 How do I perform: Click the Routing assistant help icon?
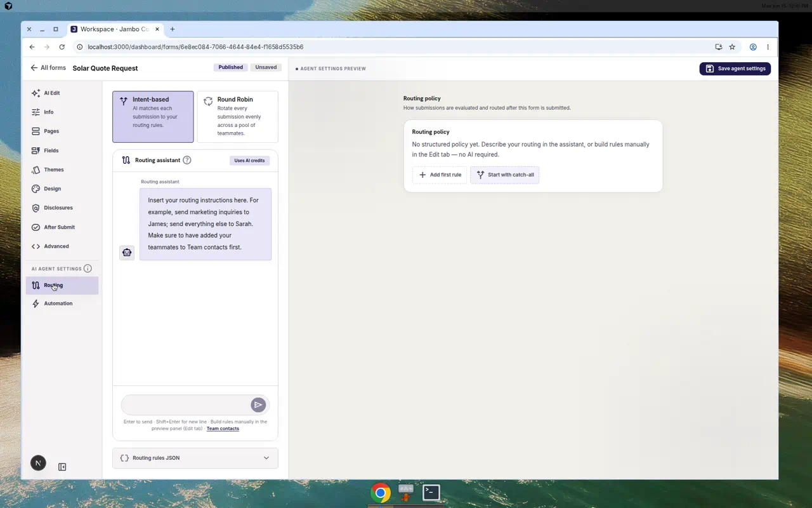(x=187, y=160)
